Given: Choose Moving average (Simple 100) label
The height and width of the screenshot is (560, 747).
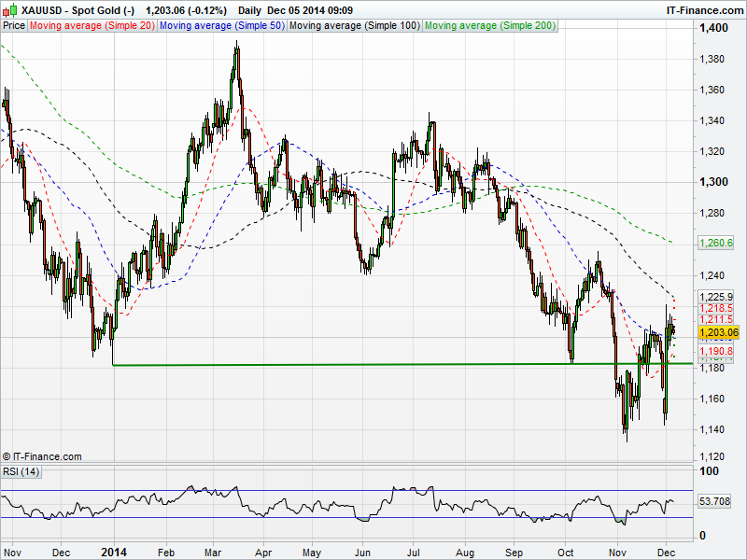Looking at the screenshot, I should [x=354, y=26].
